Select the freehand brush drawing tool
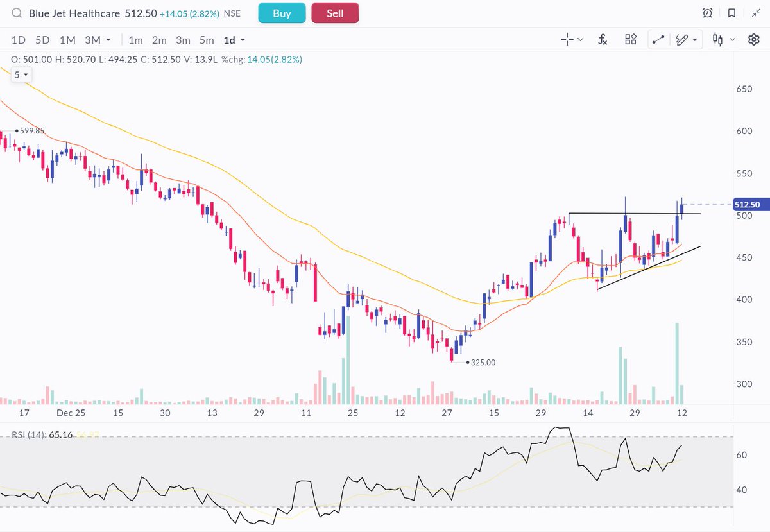The height and width of the screenshot is (532, 770). coord(682,40)
